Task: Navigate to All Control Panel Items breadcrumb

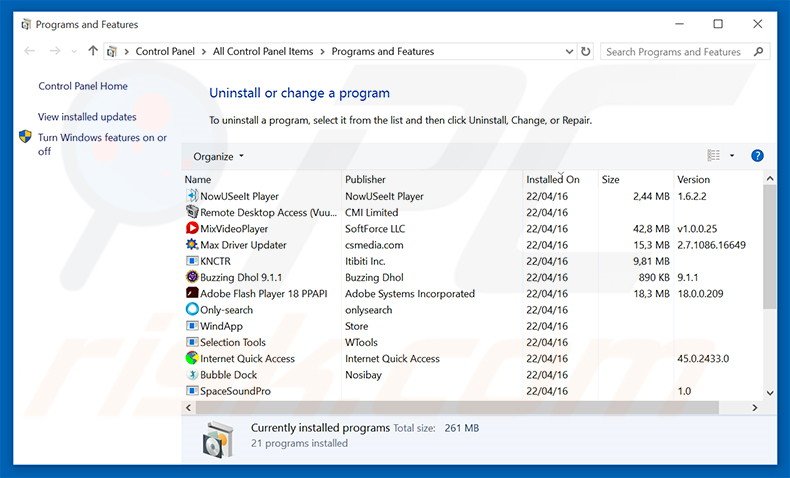Action: pos(263,51)
